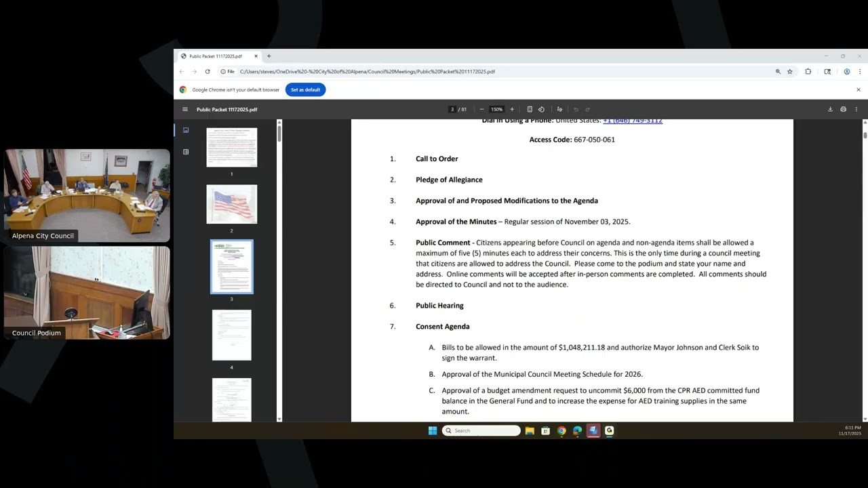The height and width of the screenshot is (488, 868).
Task: Go forward in Chrome browser
Action: [195, 71]
